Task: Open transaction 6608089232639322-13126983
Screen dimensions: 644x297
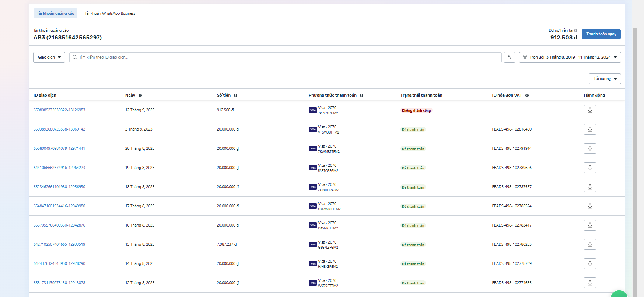Action: (x=59, y=110)
